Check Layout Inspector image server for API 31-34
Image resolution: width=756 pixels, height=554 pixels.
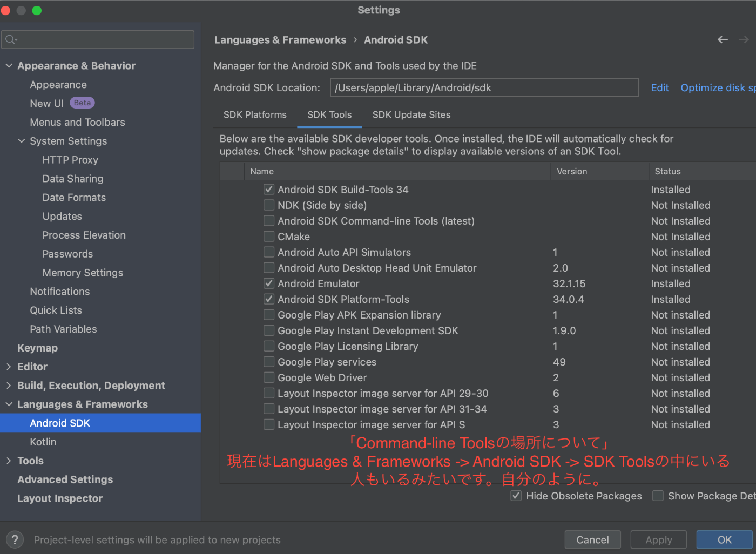tap(269, 409)
